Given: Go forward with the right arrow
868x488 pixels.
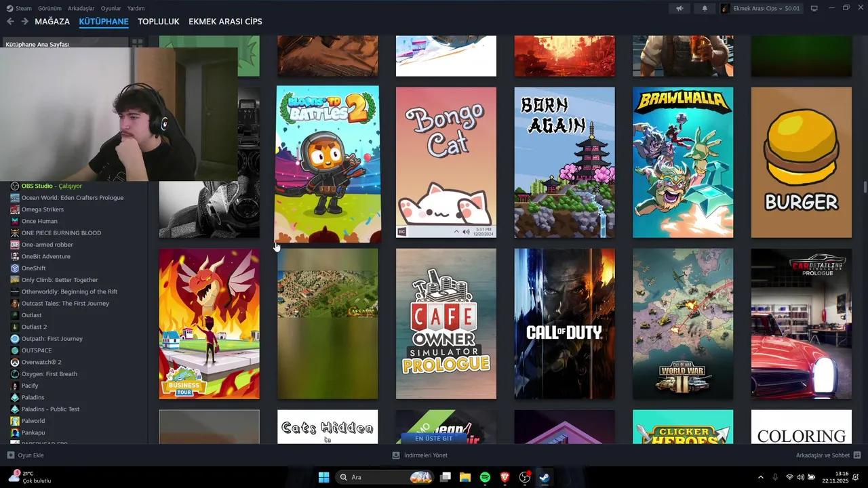Looking at the screenshot, I should point(24,22).
